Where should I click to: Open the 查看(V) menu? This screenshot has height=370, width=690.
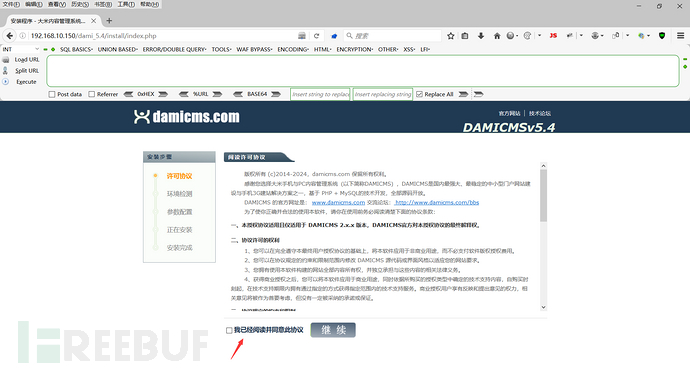coord(57,4)
